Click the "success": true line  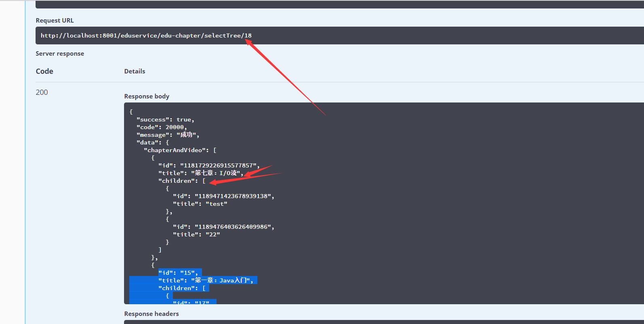(166, 120)
